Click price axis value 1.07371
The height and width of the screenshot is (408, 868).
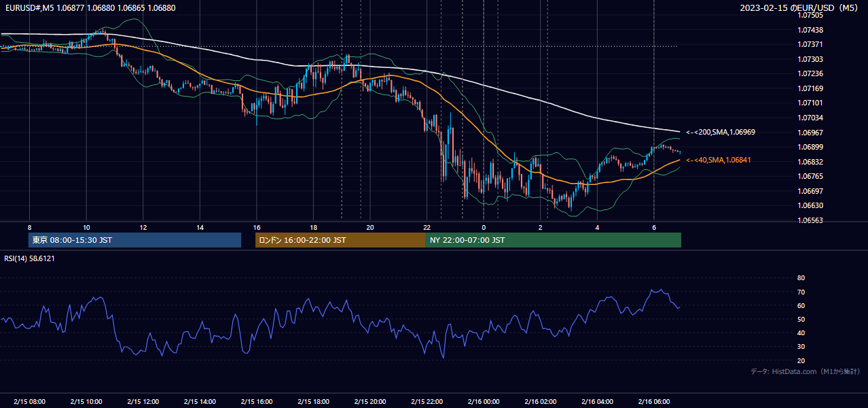pos(810,44)
